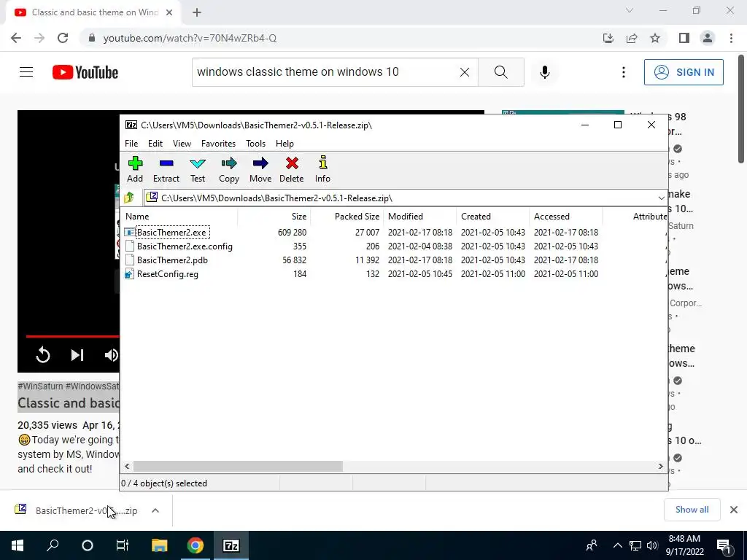The height and width of the screenshot is (560, 747).
Task: Select the BasicThemer2.exe file icon
Action: [130, 233]
